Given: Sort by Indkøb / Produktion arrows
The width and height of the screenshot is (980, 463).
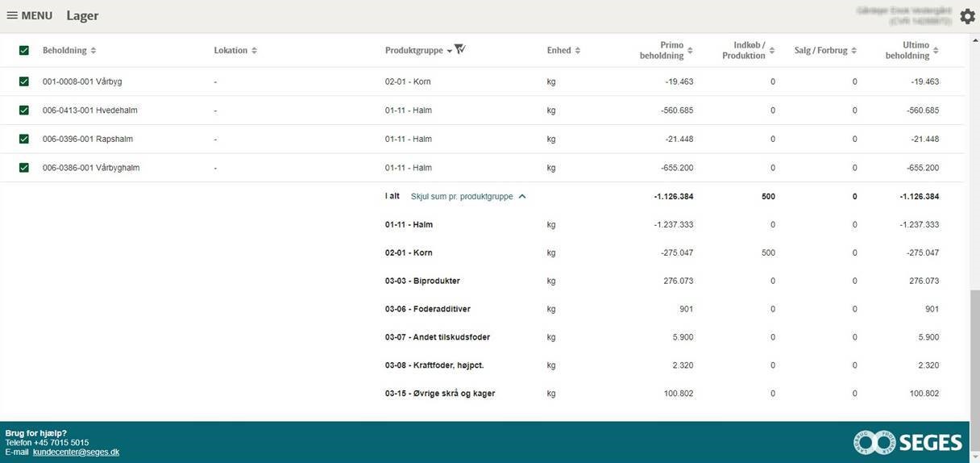Looking at the screenshot, I should 772,50.
